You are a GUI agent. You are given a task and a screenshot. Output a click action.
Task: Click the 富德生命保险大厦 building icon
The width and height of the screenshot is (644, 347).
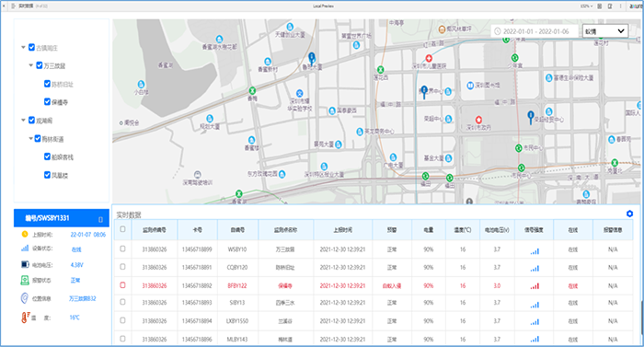pos(548,77)
